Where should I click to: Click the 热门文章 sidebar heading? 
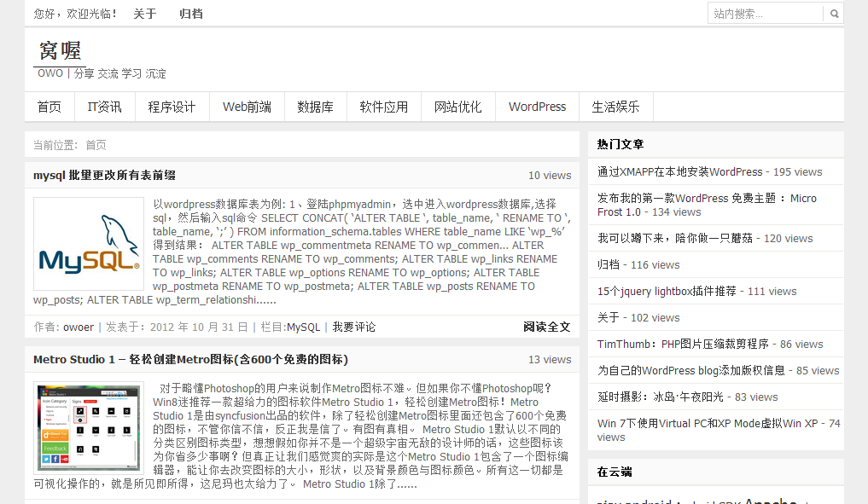[620, 144]
